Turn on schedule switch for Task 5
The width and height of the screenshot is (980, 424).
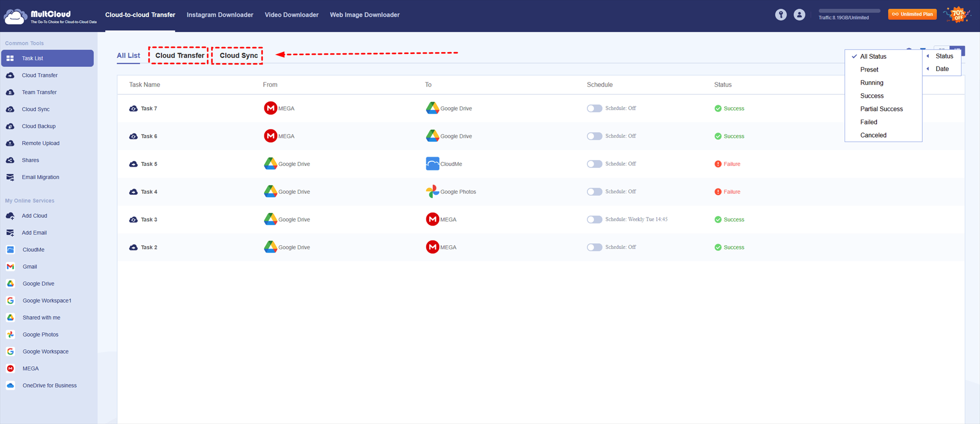pyautogui.click(x=594, y=164)
